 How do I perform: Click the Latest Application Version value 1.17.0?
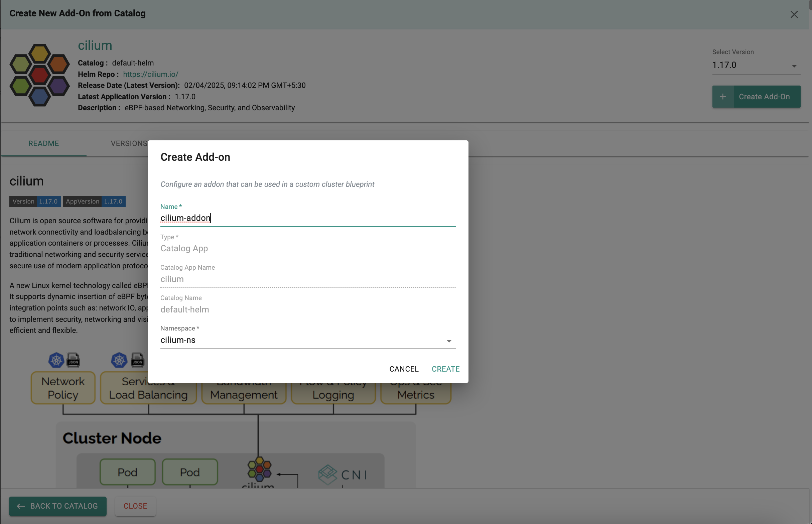click(185, 97)
